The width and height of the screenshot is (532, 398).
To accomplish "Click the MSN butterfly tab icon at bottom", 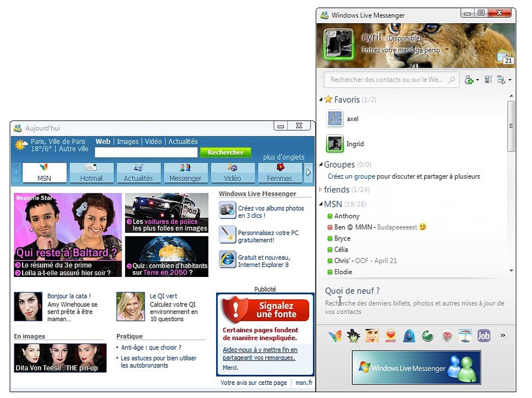I will (335, 336).
